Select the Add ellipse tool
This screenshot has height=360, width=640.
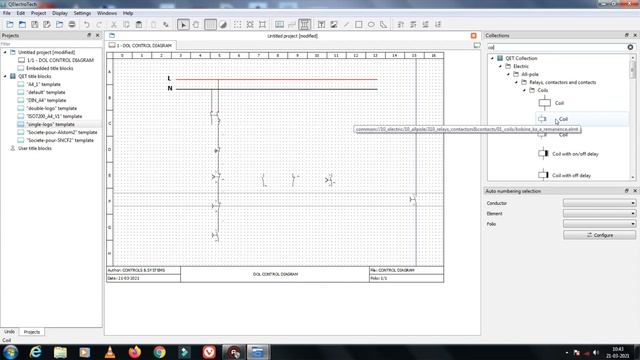371,24
